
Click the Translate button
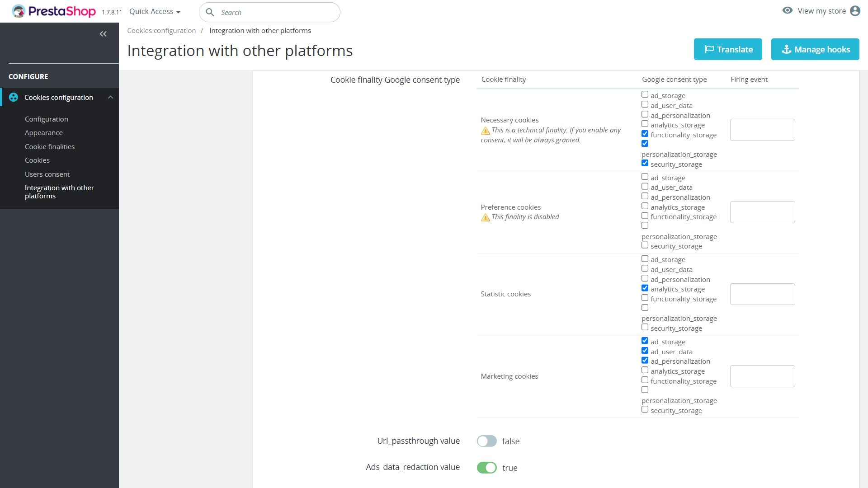(727, 49)
